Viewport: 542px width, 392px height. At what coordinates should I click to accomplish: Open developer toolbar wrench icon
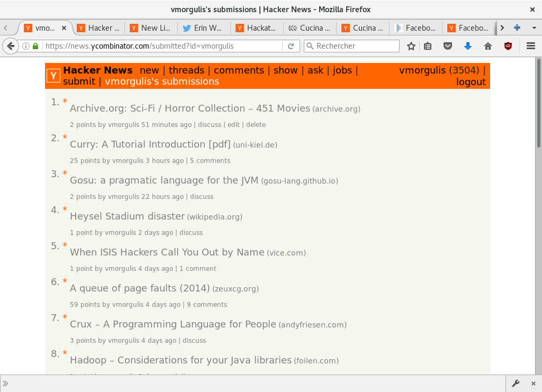pyautogui.click(x=516, y=384)
